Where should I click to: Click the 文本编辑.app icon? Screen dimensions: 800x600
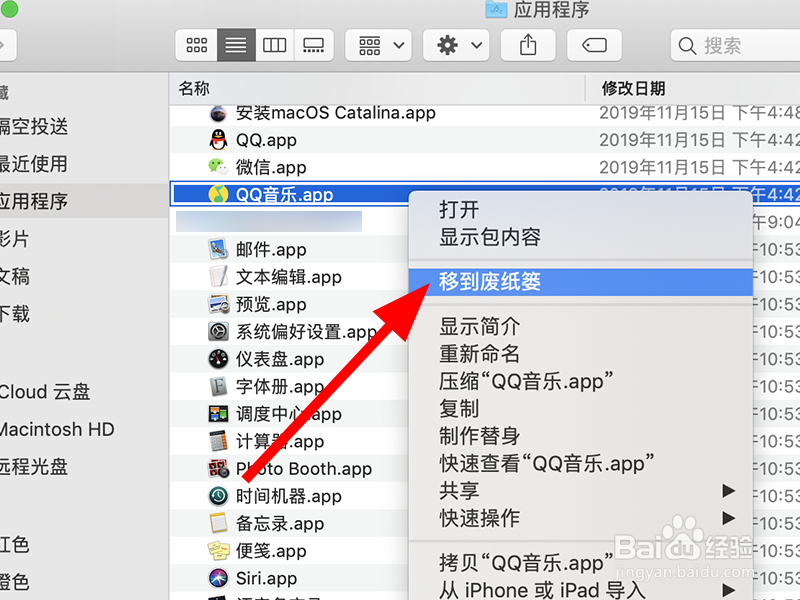tap(218, 277)
